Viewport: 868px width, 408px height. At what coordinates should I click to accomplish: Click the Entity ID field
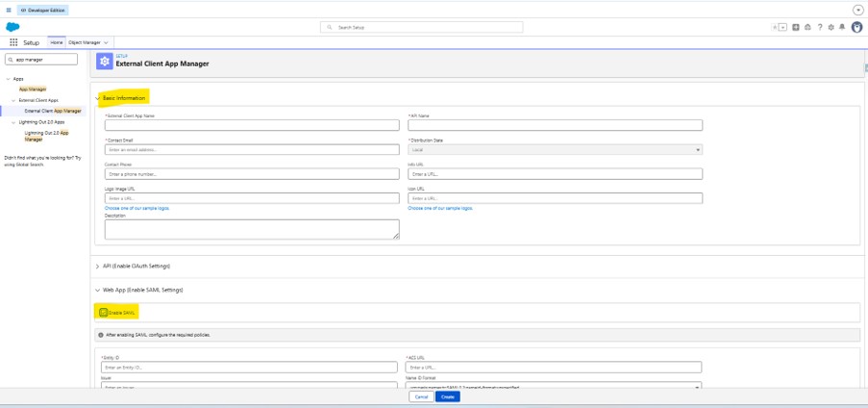click(x=249, y=367)
